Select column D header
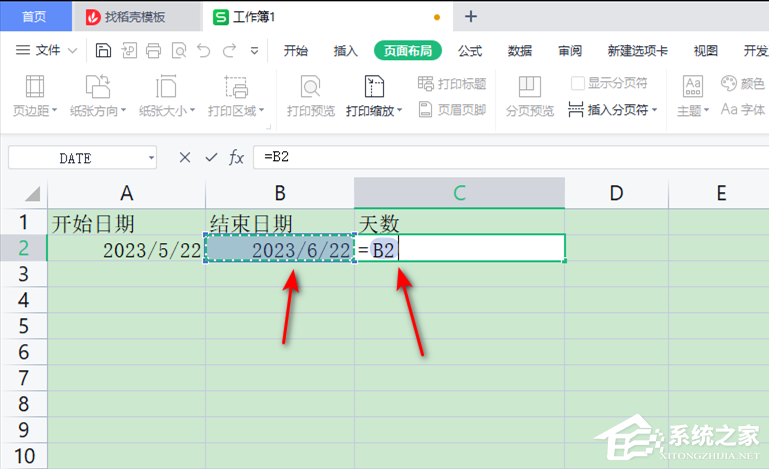 coord(616,193)
